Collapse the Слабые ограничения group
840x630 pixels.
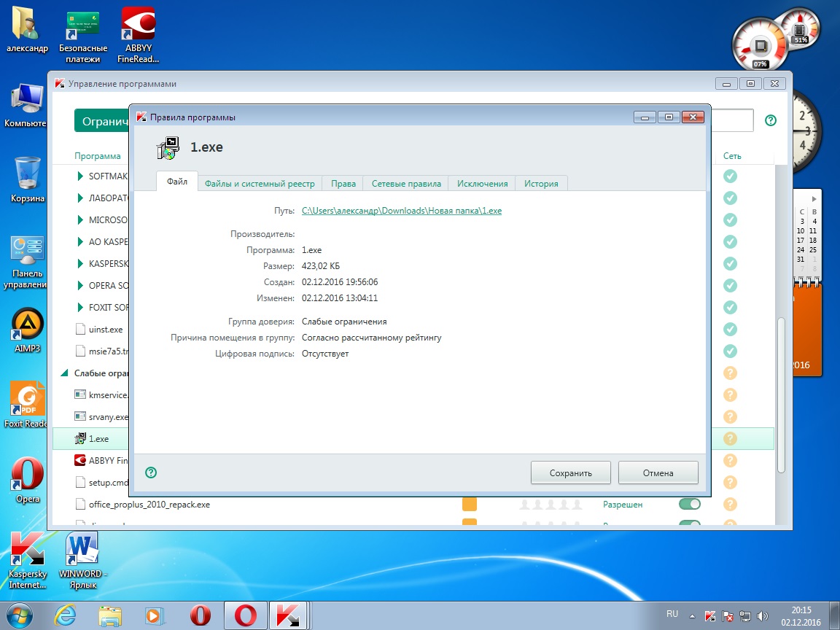click(x=66, y=373)
